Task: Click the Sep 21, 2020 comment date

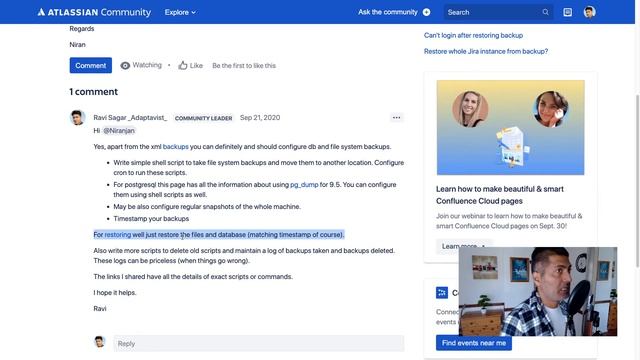Action: (260, 118)
